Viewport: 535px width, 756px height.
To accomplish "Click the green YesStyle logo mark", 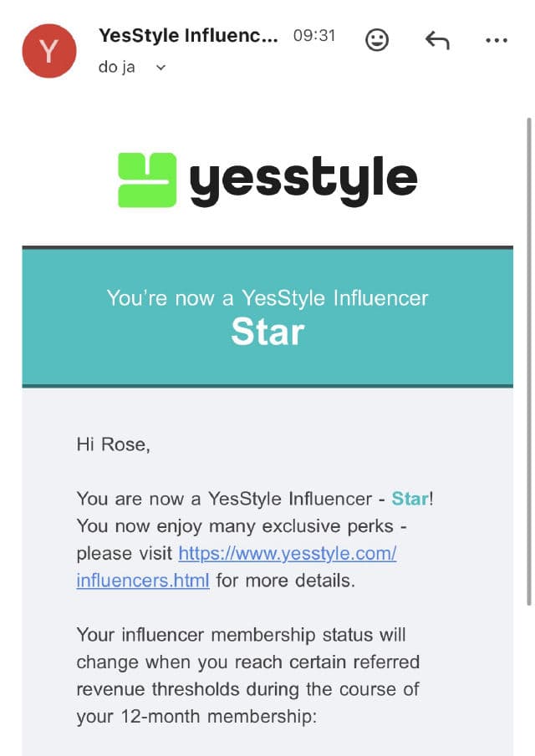I will point(147,180).
